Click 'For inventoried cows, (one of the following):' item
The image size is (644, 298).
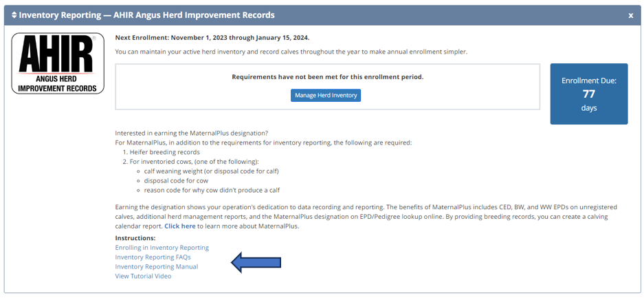pyautogui.click(x=195, y=162)
